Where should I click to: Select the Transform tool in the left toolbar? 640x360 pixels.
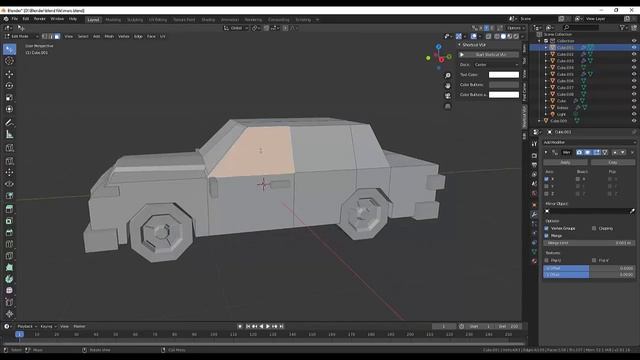pos(9,109)
